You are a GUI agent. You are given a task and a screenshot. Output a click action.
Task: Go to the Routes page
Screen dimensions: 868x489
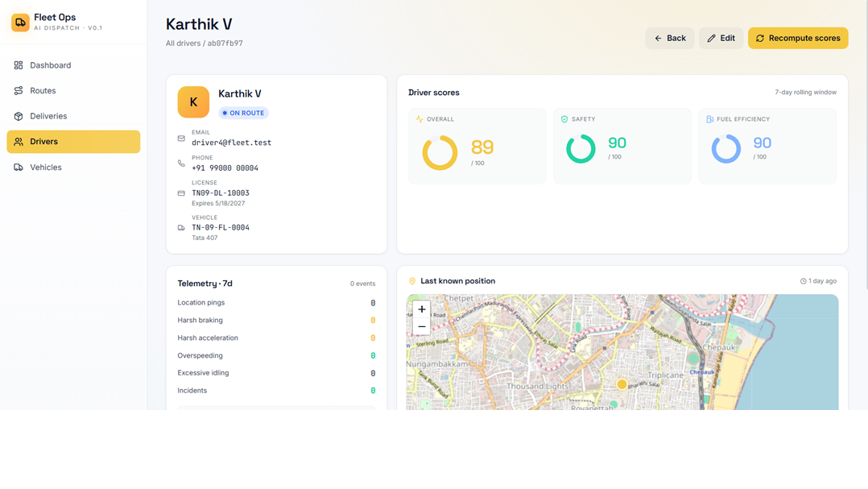click(73, 91)
